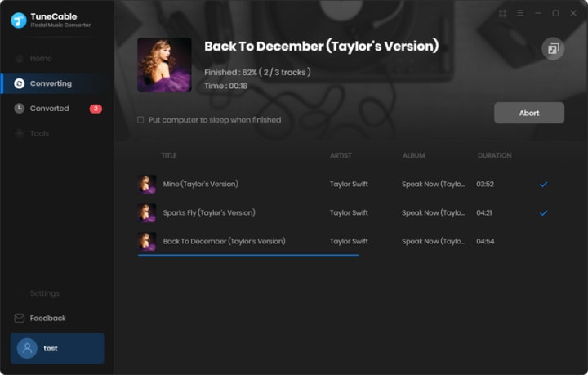Click the checkmark beside Mine track

click(543, 184)
